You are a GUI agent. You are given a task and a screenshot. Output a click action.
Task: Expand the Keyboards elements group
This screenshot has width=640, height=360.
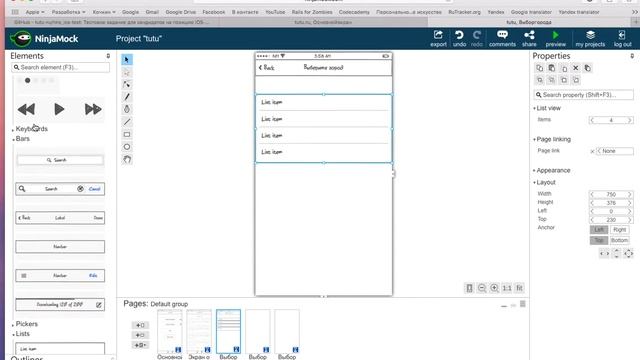30,129
